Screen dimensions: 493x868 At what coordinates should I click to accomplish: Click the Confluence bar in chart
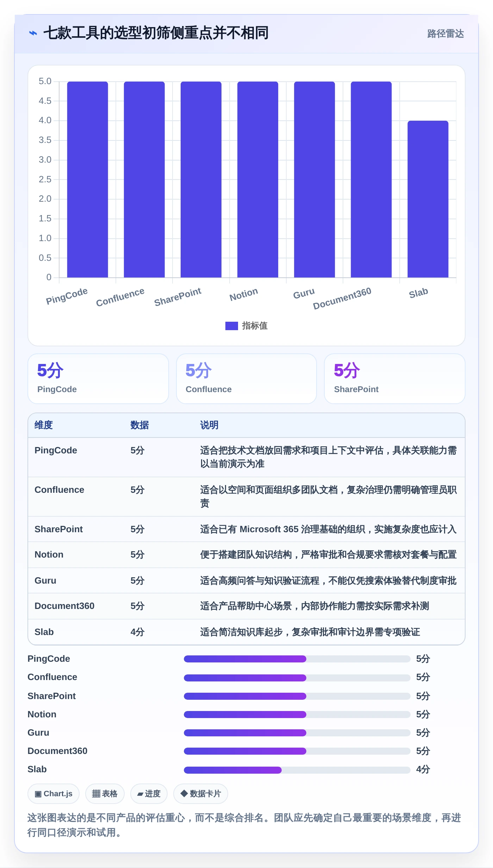pos(144,180)
